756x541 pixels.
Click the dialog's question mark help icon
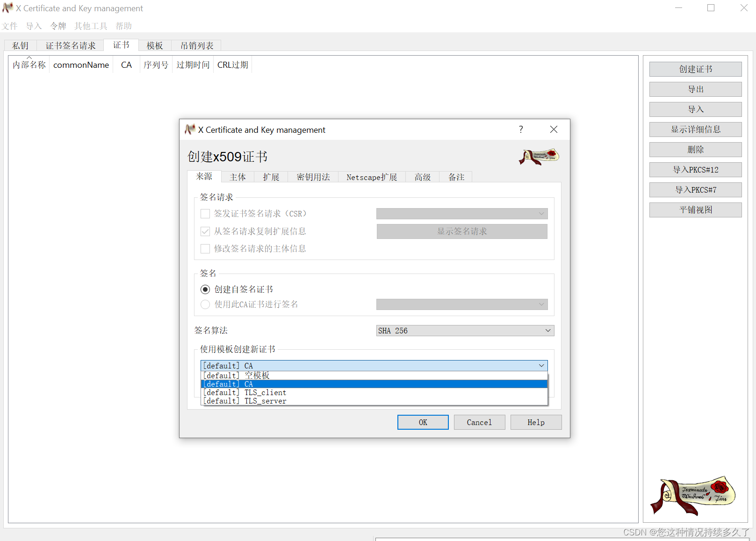[x=521, y=130]
